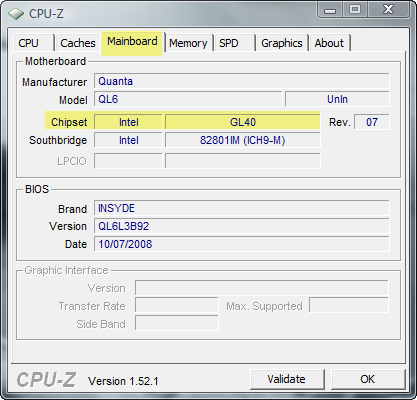
Task: Open the SPD tab
Action: (x=235, y=43)
